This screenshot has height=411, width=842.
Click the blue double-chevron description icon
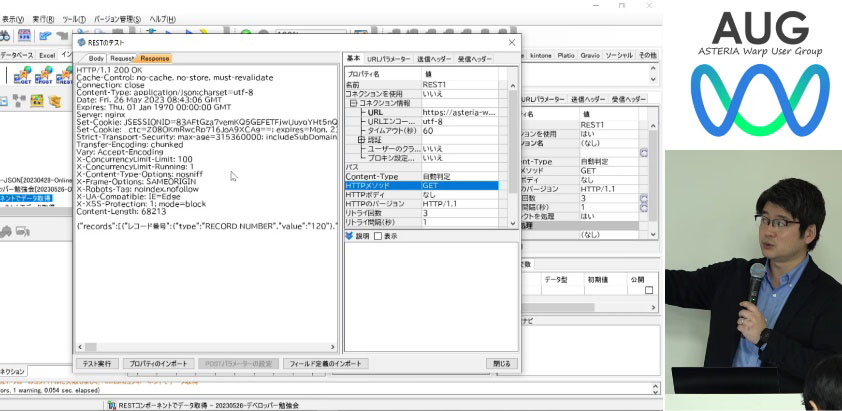349,236
